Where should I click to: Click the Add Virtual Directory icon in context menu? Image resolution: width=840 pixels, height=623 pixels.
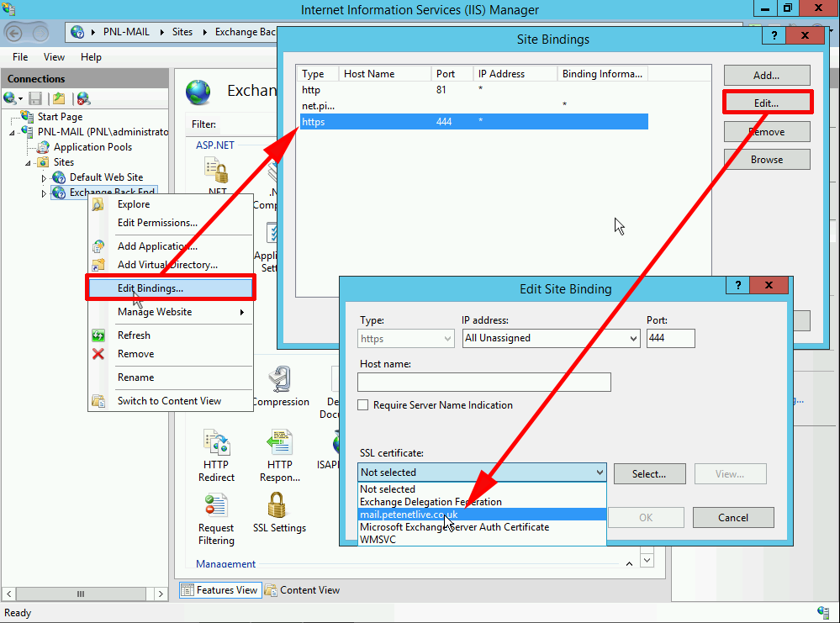point(98,265)
